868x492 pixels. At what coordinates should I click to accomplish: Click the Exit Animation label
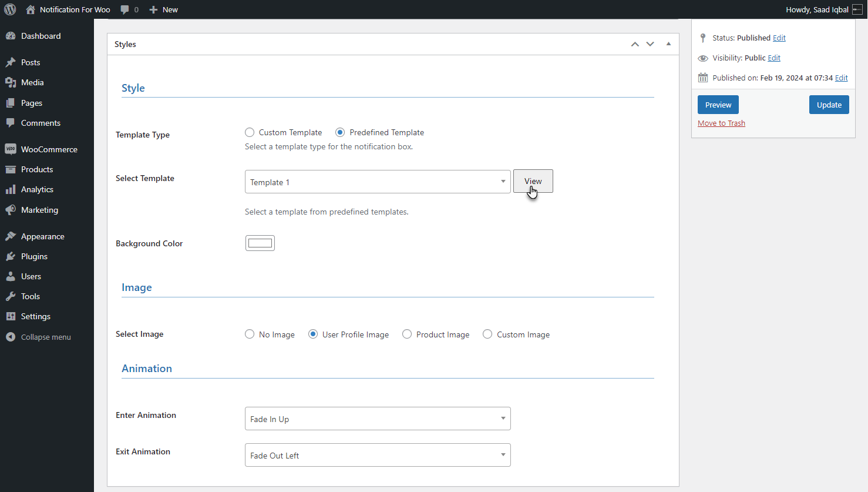tap(143, 451)
